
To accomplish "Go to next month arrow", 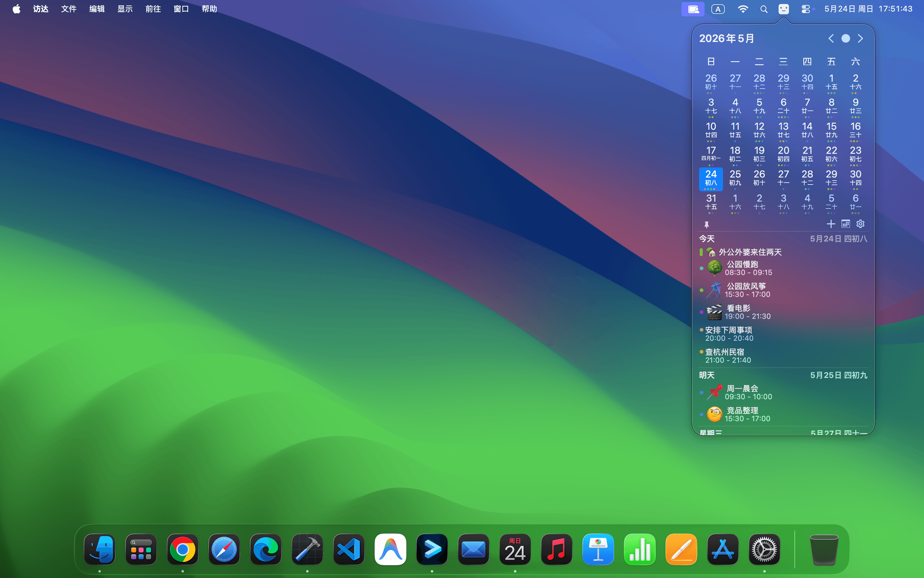I will pyautogui.click(x=860, y=39).
